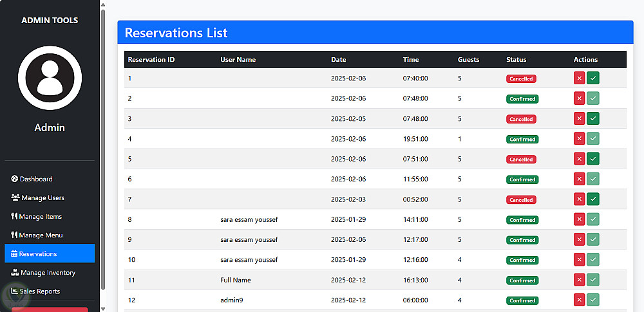Click the Admin profile avatar
Screen dimensions: 644x312
click(x=50, y=77)
